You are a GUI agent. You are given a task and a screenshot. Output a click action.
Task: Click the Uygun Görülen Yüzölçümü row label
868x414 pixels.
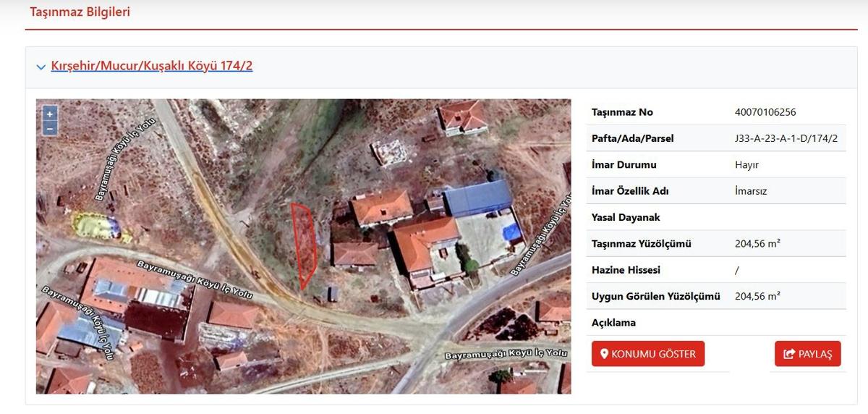tap(655, 296)
